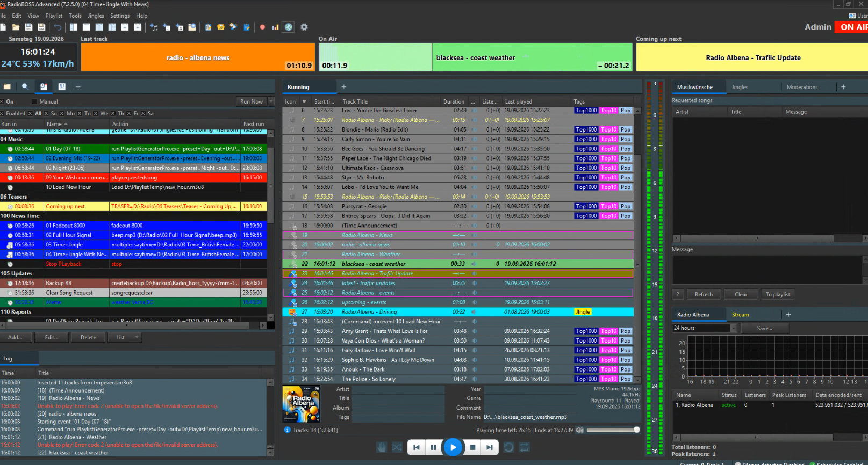
Task: Open settings with the gear toolbar icon
Action: [x=304, y=27]
